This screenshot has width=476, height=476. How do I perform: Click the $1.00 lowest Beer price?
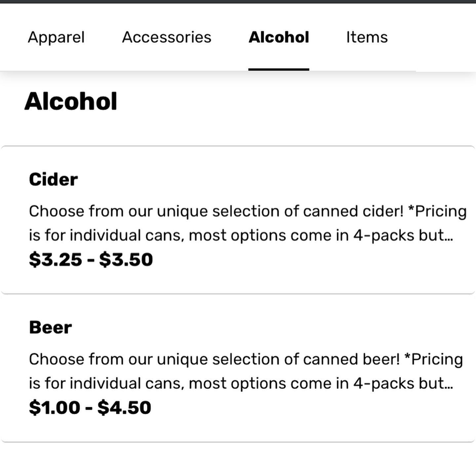(55, 408)
